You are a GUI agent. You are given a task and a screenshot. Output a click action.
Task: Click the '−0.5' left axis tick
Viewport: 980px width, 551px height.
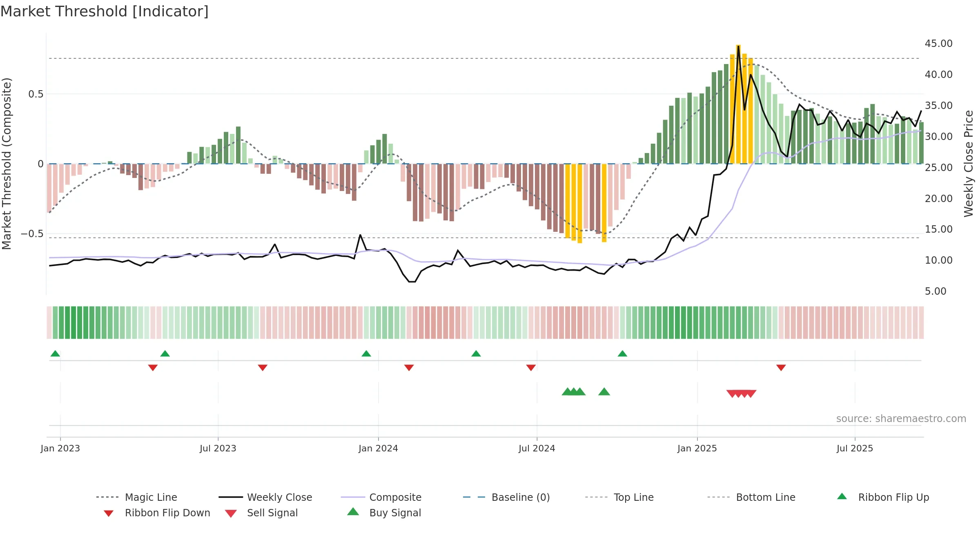[32, 234]
